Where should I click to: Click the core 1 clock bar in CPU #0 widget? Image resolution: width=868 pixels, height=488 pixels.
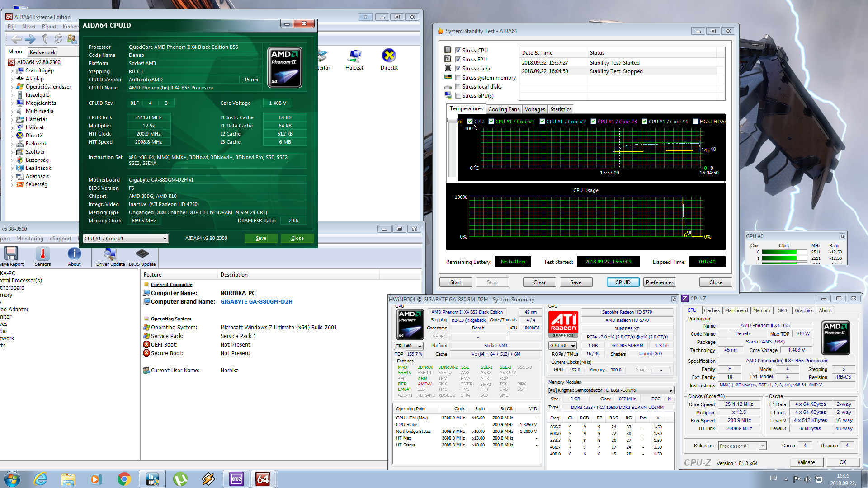(784, 258)
